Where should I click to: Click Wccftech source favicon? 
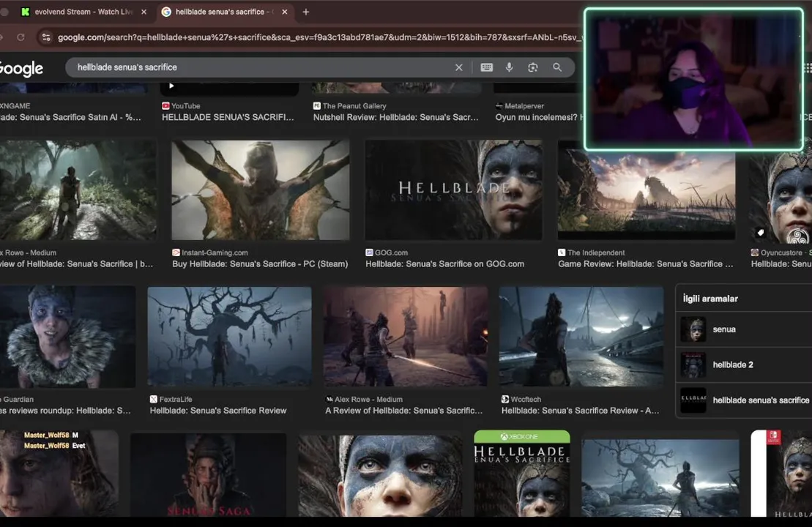coord(505,399)
